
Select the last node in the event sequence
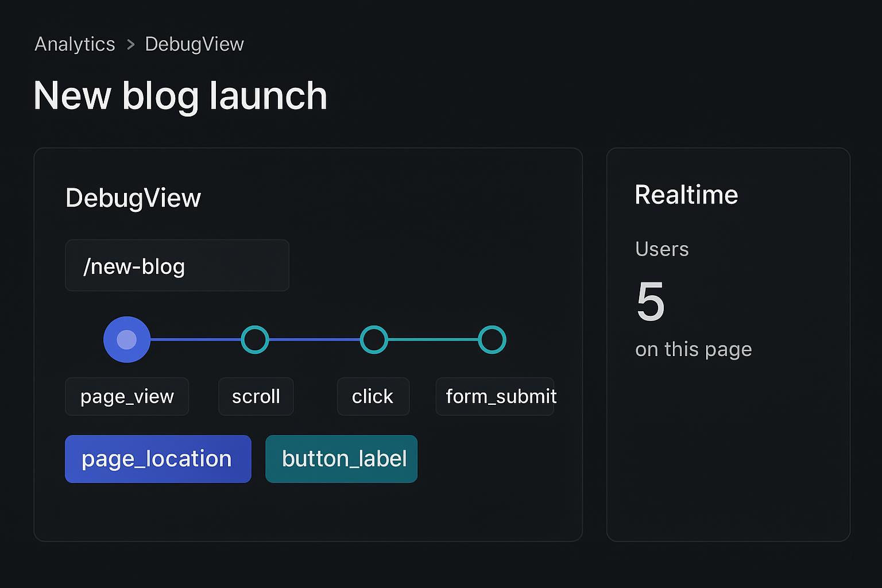[x=493, y=339]
